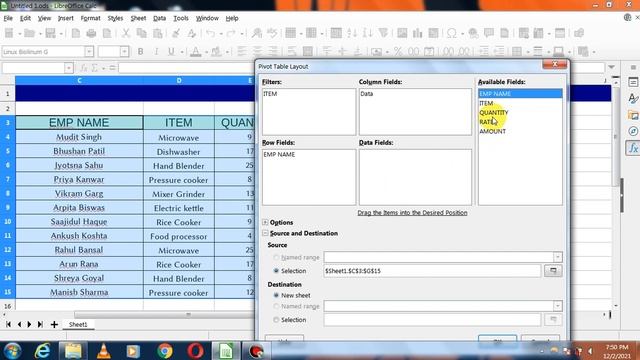This screenshot has height=360, width=640.
Task: Click the Font Color icon
Action: [x=196, y=51]
